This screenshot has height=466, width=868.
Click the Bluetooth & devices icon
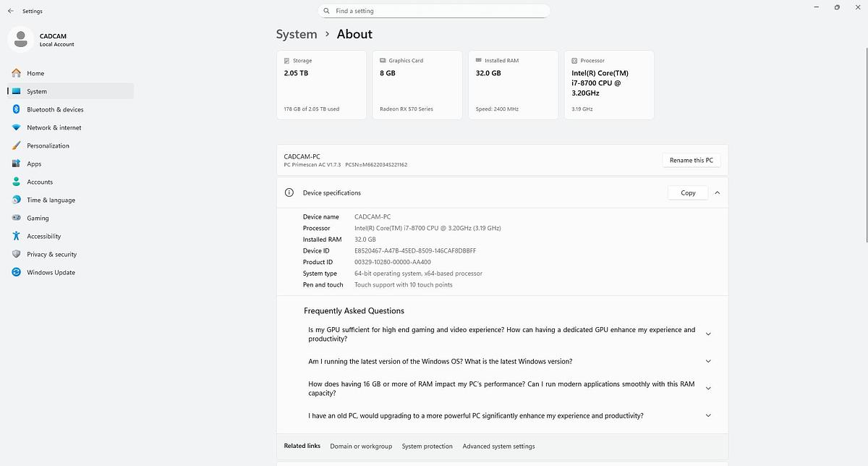point(16,109)
